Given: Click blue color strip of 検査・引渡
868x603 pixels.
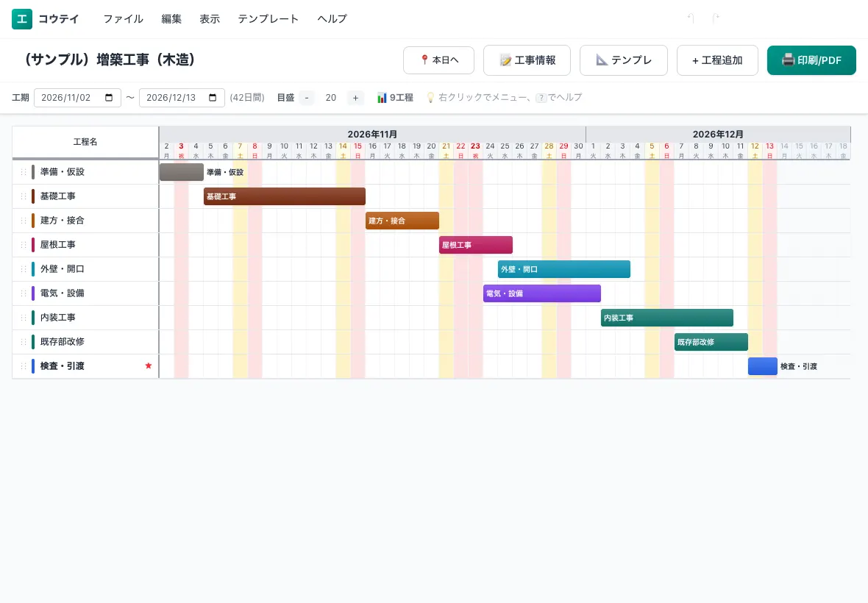Looking at the screenshot, I should [x=33, y=366].
